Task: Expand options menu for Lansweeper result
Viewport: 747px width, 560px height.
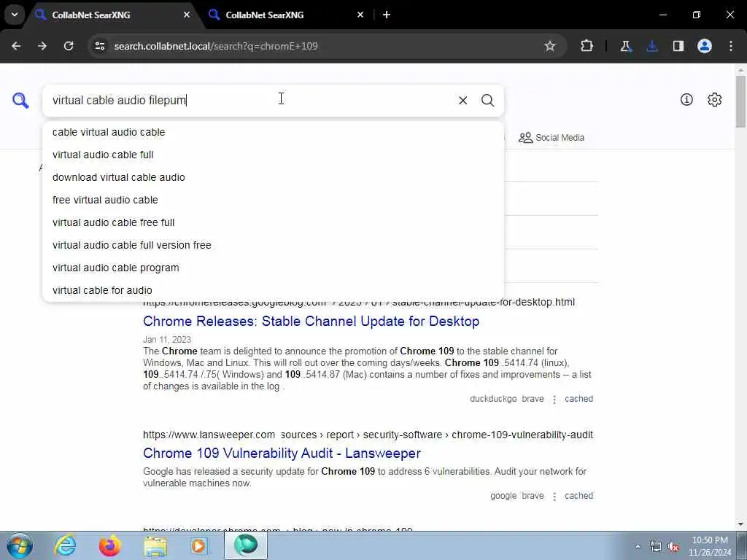Action: coord(554,496)
